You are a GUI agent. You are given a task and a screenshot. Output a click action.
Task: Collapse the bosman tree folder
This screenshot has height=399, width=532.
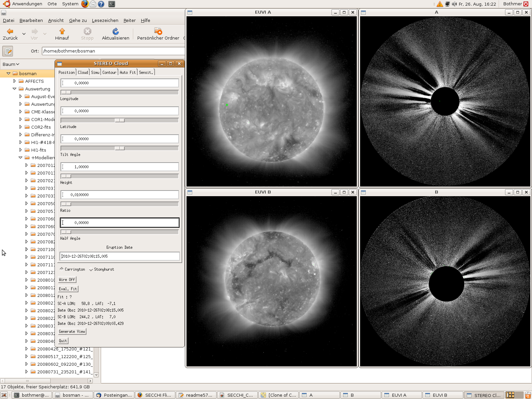[8, 73]
